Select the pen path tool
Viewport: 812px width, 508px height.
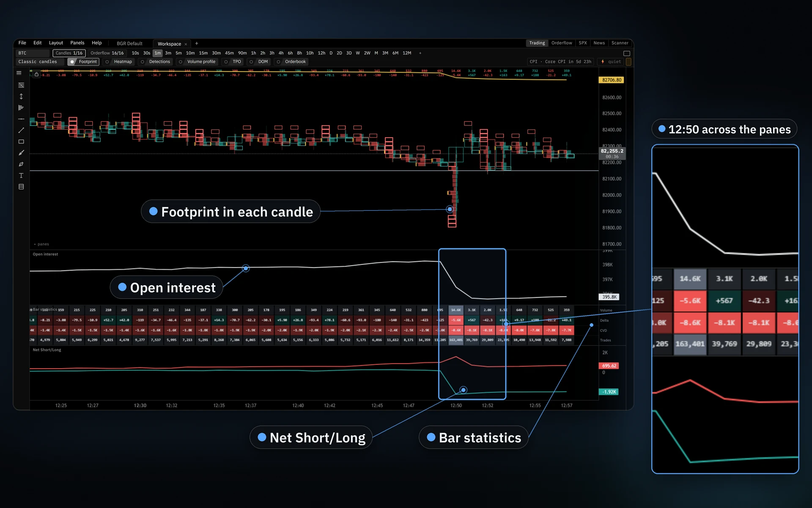coord(21,164)
